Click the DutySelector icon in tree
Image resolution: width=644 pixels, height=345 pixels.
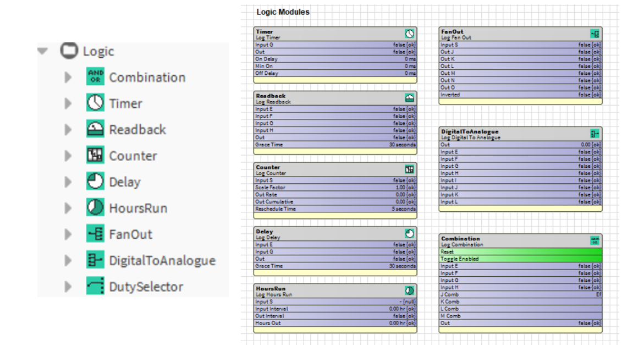pyautogui.click(x=95, y=286)
